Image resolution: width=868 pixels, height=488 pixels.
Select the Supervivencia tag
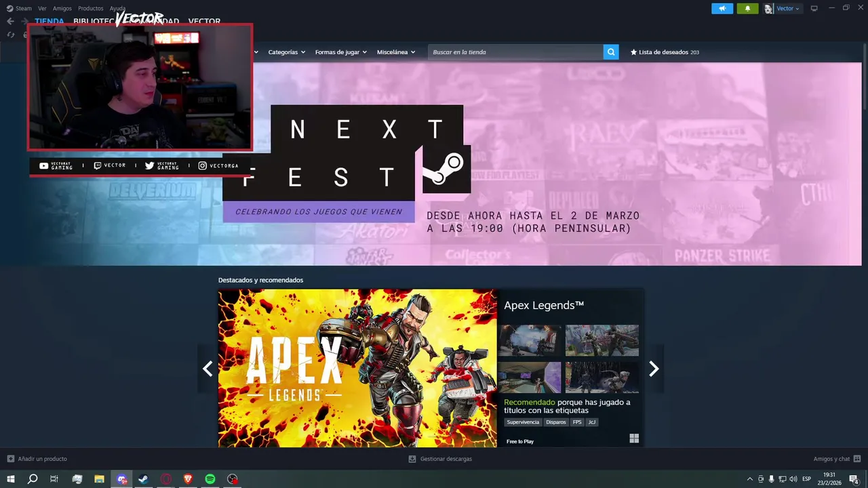pos(523,422)
